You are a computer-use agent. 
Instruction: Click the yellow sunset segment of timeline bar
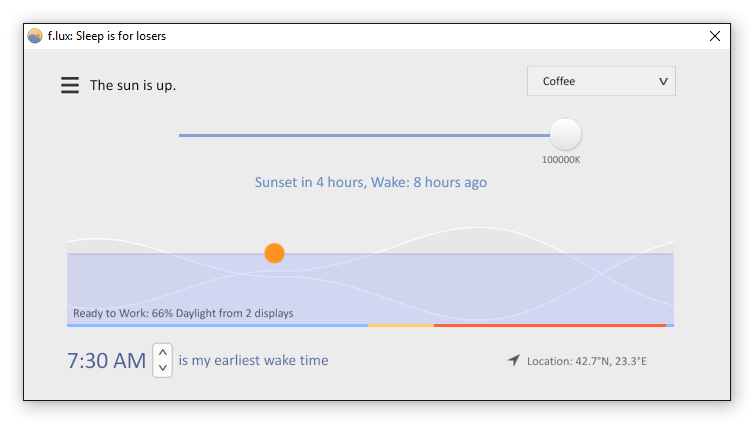401,326
